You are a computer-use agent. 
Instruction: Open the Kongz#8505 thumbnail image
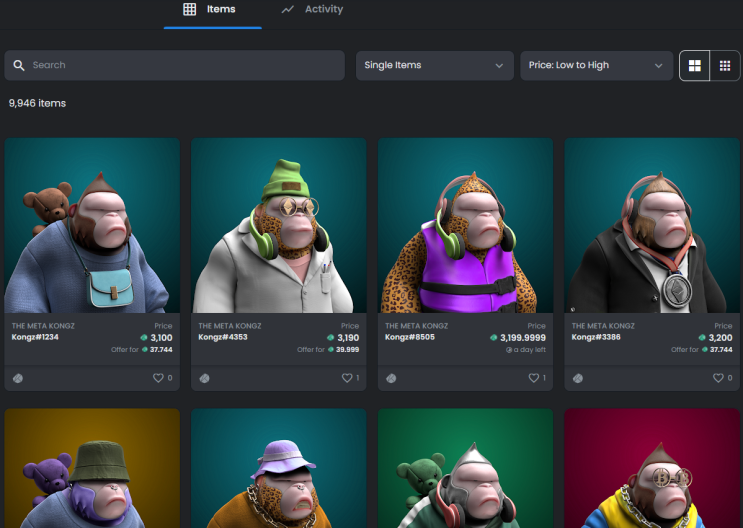pos(465,225)
